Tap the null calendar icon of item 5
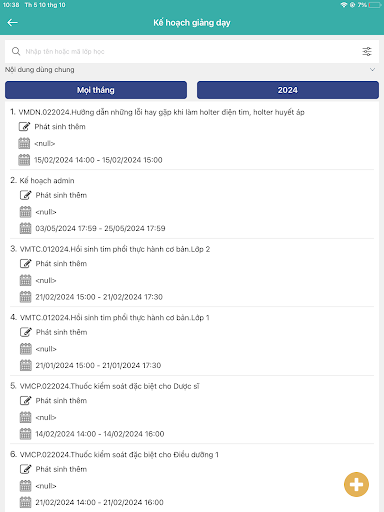Screen dimensions: 384x512 [25, 417]
